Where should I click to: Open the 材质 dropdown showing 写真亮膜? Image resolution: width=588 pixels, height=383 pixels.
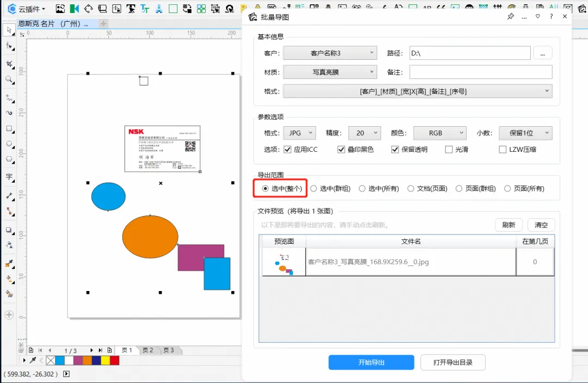coord(329,72)
